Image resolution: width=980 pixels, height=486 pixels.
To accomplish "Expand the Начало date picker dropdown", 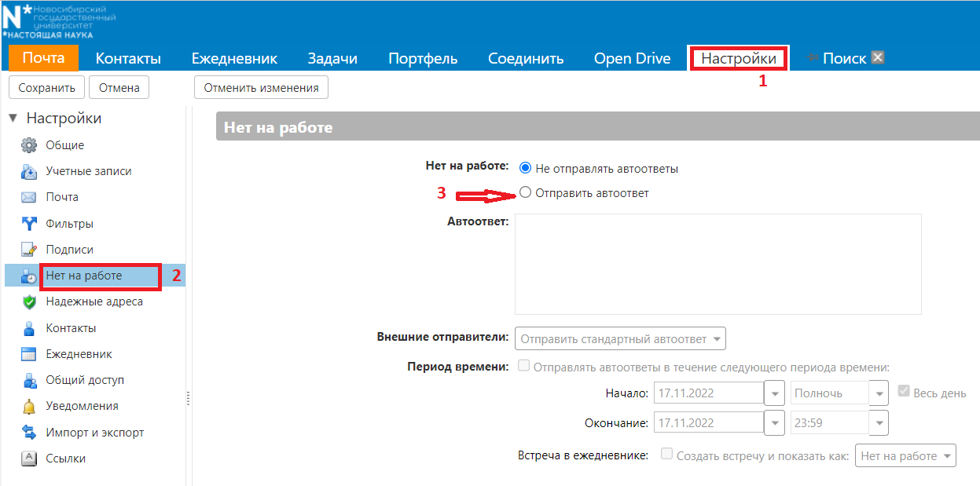I will 773,393.
